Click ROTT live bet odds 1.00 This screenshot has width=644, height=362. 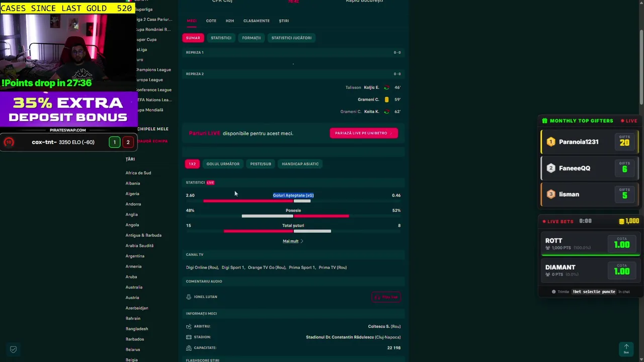point(621,244)
